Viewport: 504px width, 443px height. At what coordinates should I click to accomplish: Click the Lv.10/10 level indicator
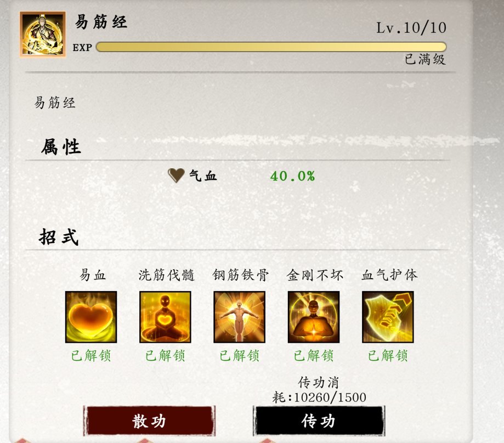(x=411, y=28)
